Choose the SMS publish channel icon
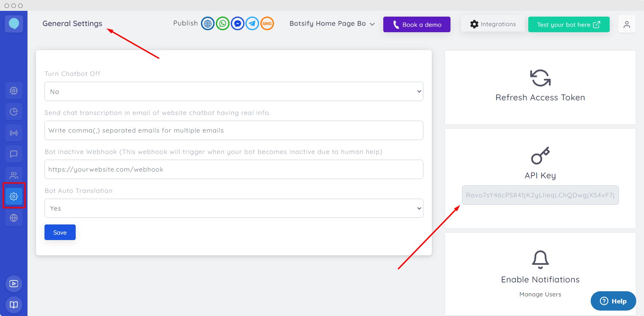Image resolution: width=644 pixels, height=316 pixels. click(x=267, y=24)
